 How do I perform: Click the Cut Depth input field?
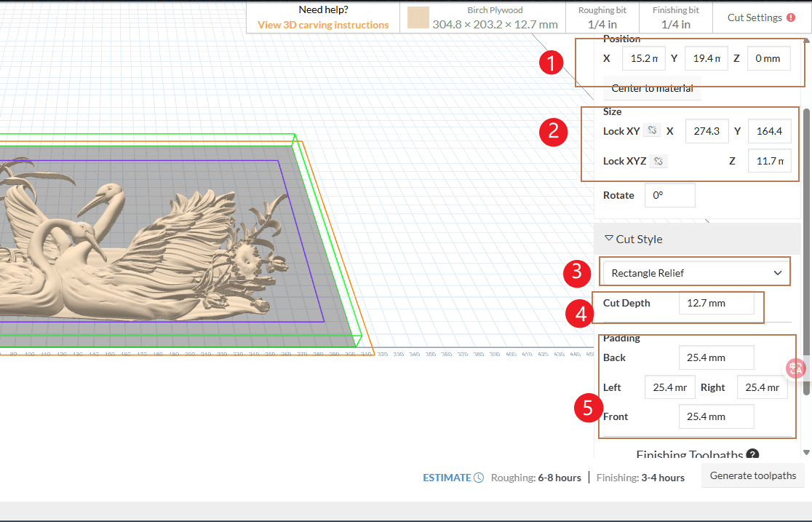click(x=716, y=303)
